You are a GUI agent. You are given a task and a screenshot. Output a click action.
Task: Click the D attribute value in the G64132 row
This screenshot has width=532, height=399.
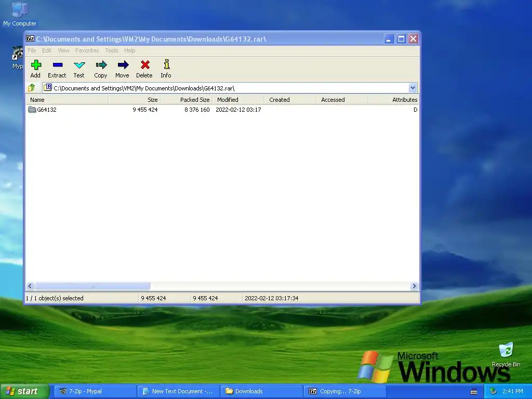tap(415, 110)
